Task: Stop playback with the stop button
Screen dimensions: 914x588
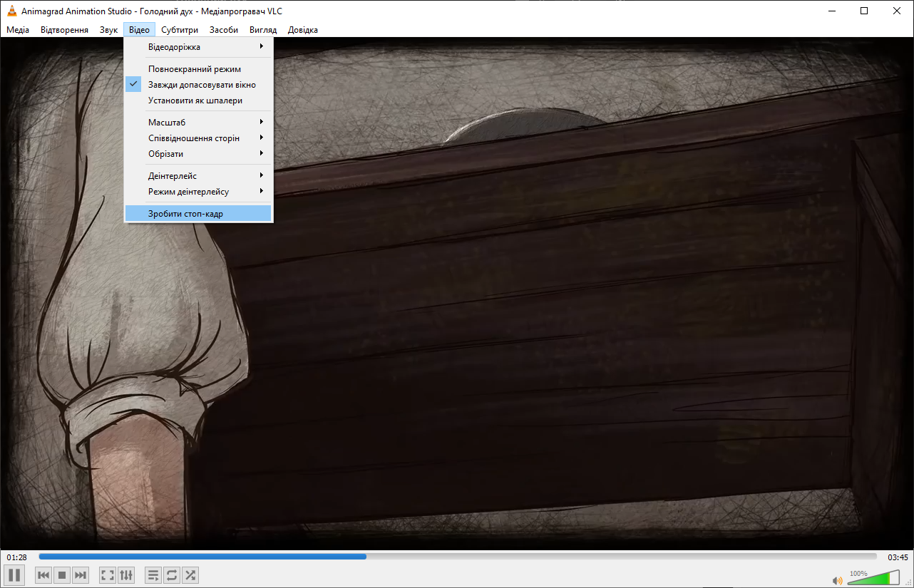Action: point(62,574)
